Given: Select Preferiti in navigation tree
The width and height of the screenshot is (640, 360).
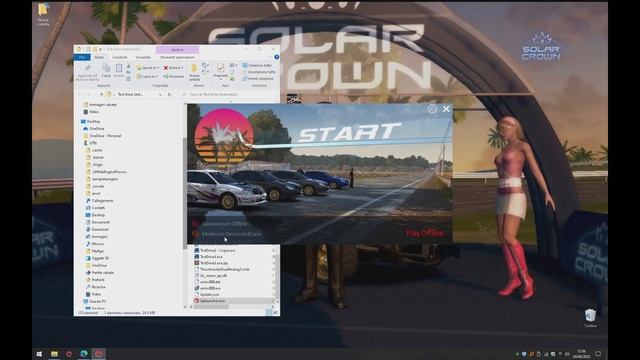Looking at the screenshot, I should [x=95, y=280].
